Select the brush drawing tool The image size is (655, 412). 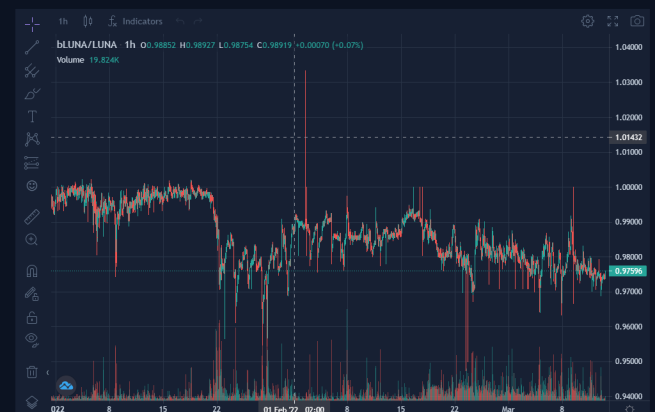pos(32,94)
